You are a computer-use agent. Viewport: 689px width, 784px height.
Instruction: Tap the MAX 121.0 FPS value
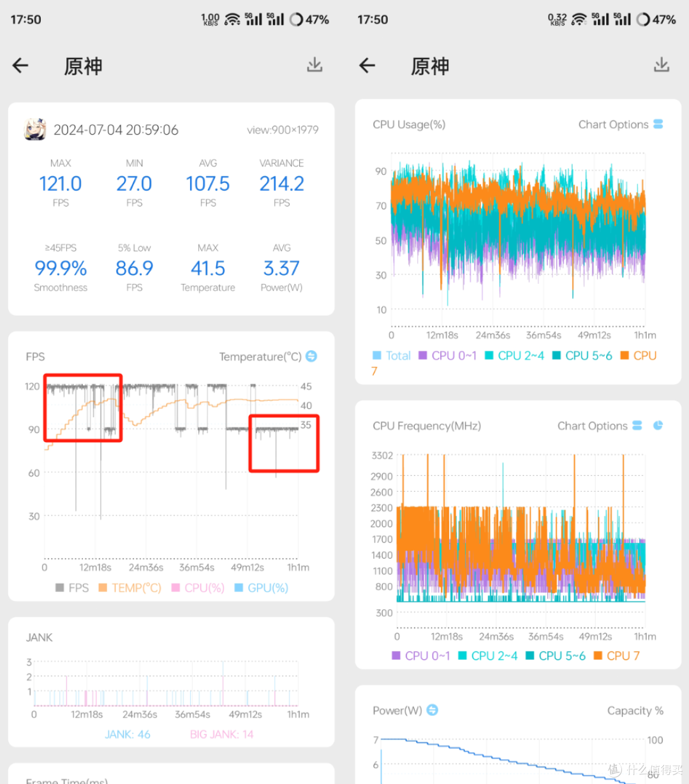pos(61,184)
